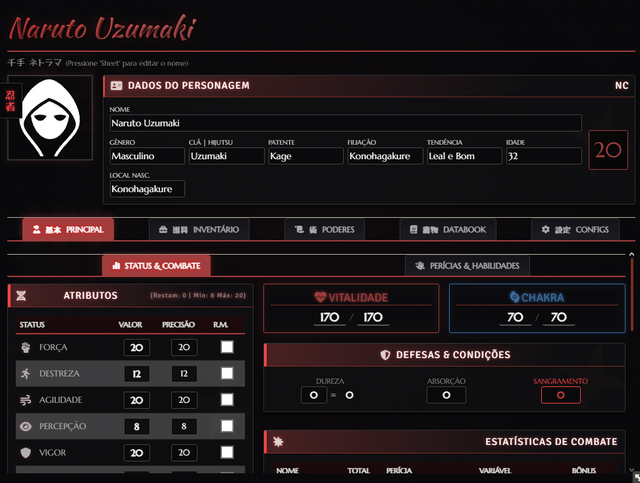Click the NC label in header
The height and width of the screenshot is (483, 640).
pyautogui.click(x=622, y=85)
